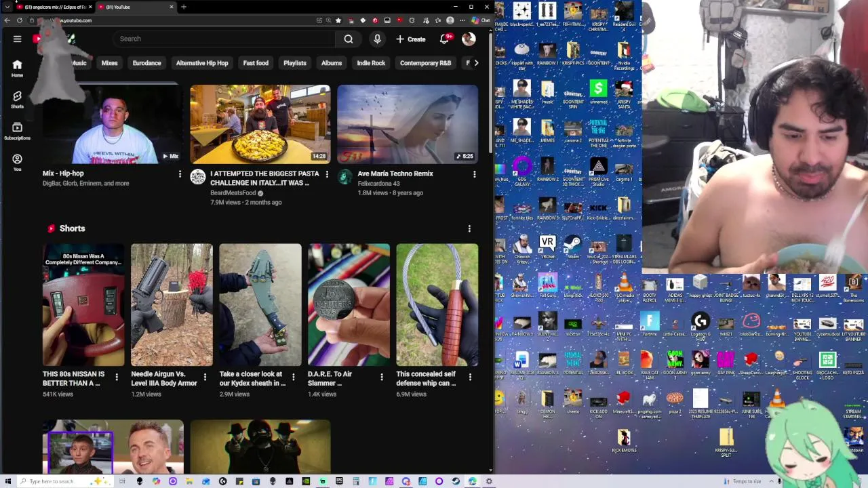Open options for Needle Airgun short
868x488 pixels.
click(x=205, y=377)
